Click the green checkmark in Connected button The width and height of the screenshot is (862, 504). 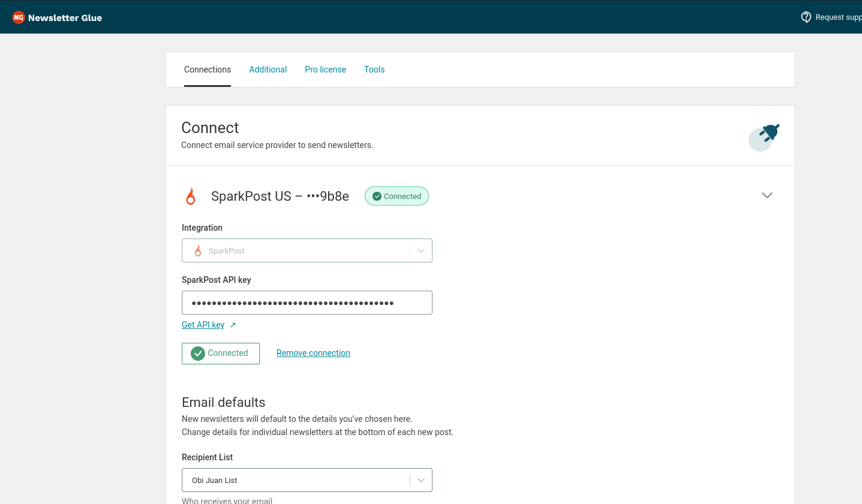(x=198, y=354)
